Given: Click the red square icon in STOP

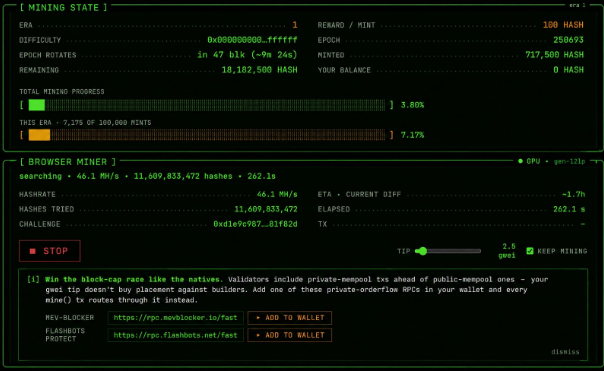Looking at the screenshot, I should coord(33,251).
